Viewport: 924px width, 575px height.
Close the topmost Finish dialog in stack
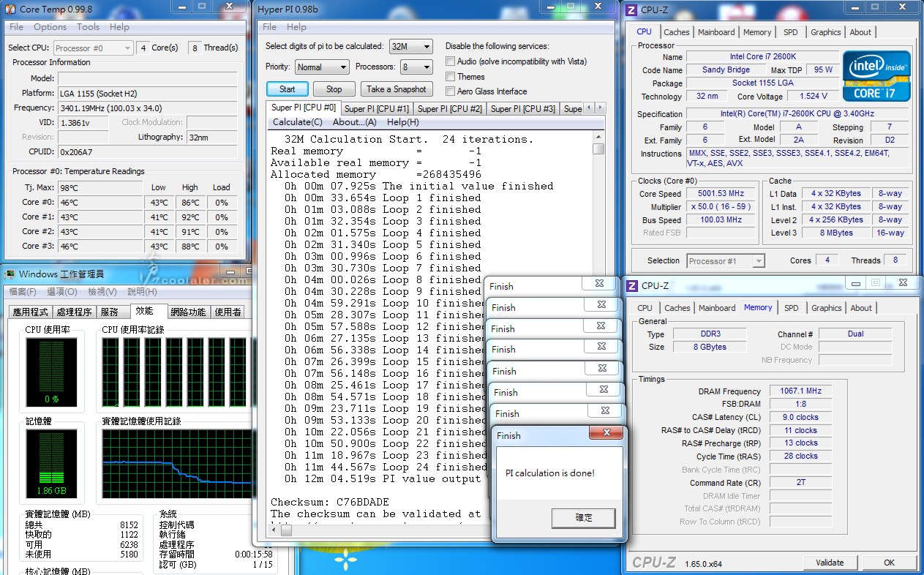tap(599, 284)
